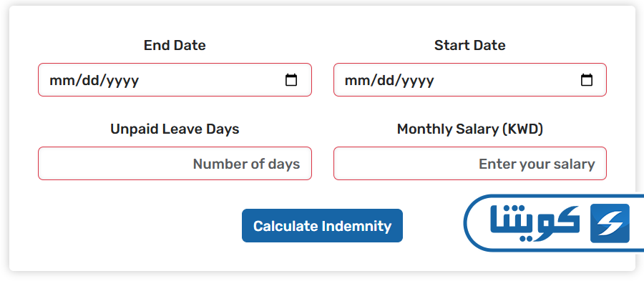Click the blue lightning bolt logo icon

coord(610,223)
